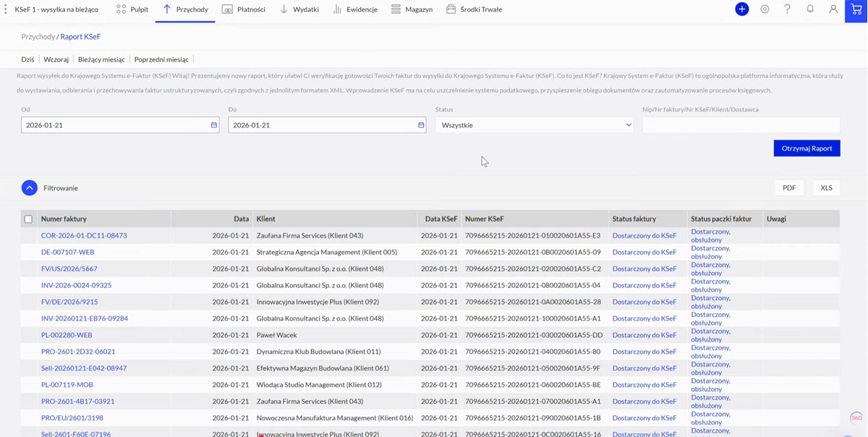
Task: Open the three-dot menu beside KSeF 1
Action: 6,9
